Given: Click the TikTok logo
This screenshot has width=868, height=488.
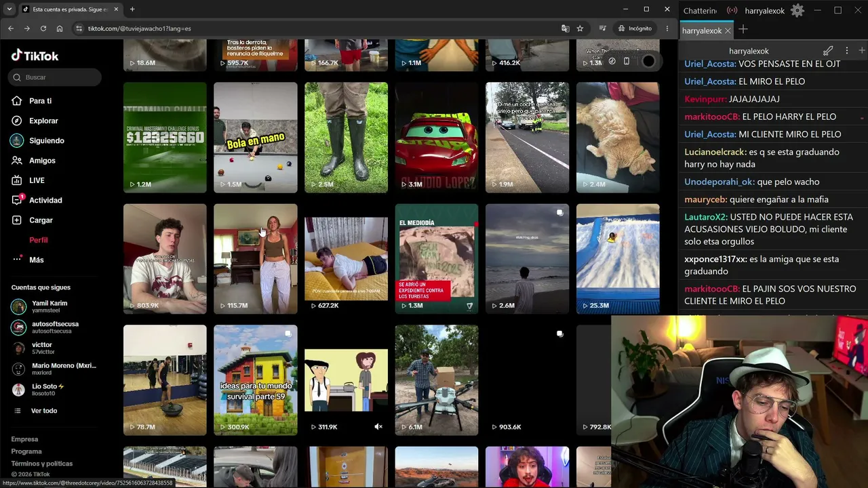Looking at the screenshot, I should tap(35, 56).
